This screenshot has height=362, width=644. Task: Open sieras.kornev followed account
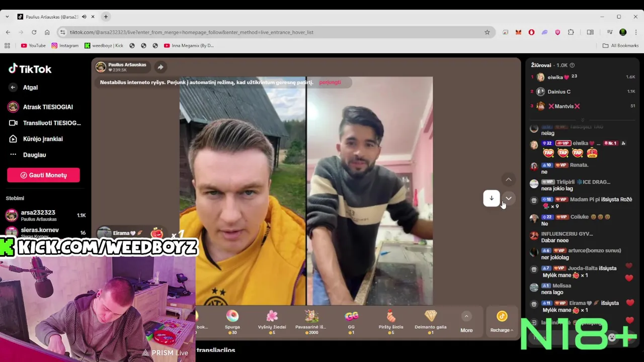point(45,232)
